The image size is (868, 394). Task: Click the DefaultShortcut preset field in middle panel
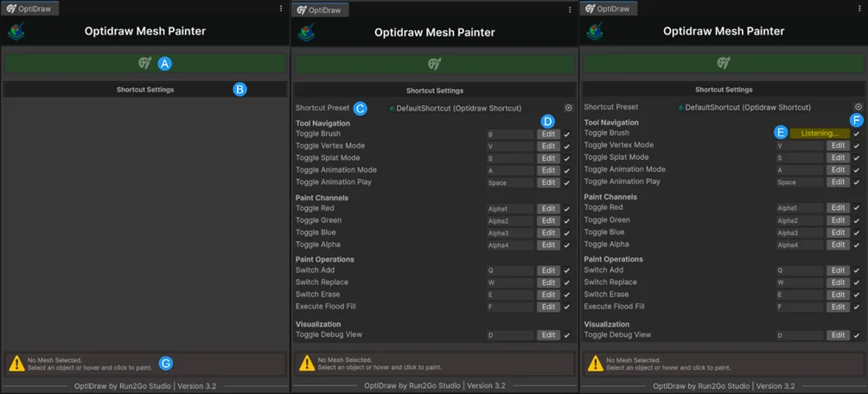point(475,108)
